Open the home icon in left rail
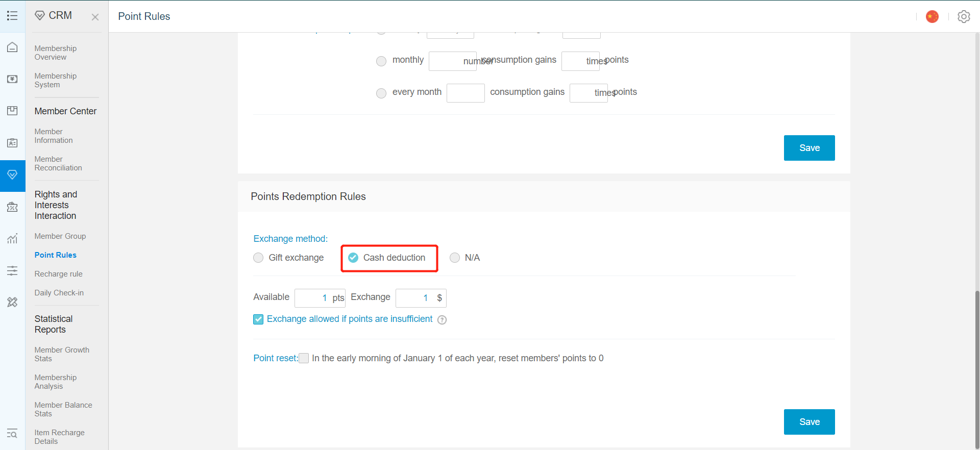Screen dimensions: 980x450 click(x=12, y=47)
